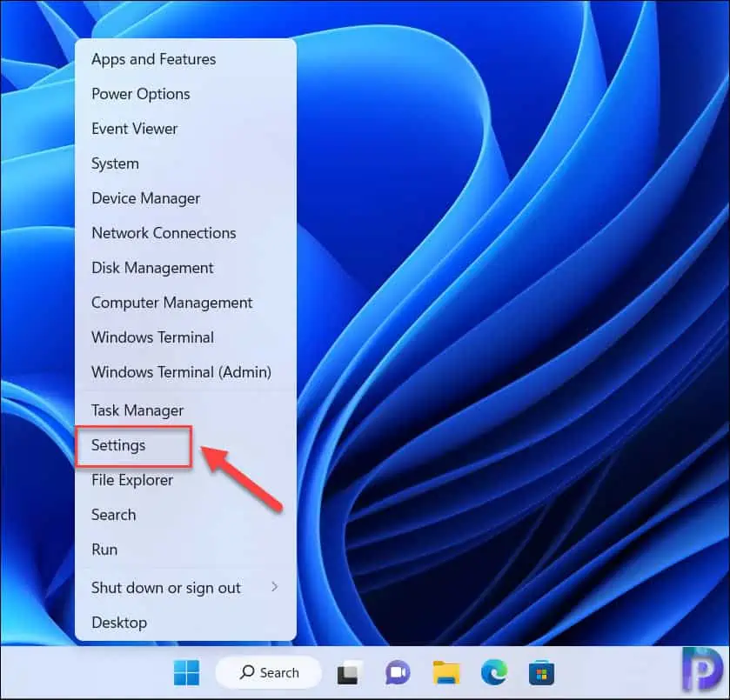The image size is (730, 700).
Task: Launch the Chat app from the taskbar
Action: pyautogui.click(x=398, y=673)
